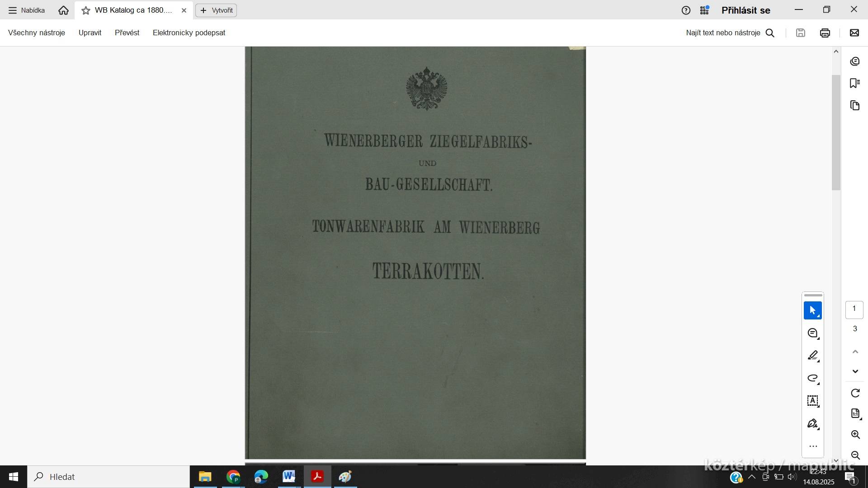
Task: Open the Upravit menu
Action: pyautogui.click(x=90, y=33)
